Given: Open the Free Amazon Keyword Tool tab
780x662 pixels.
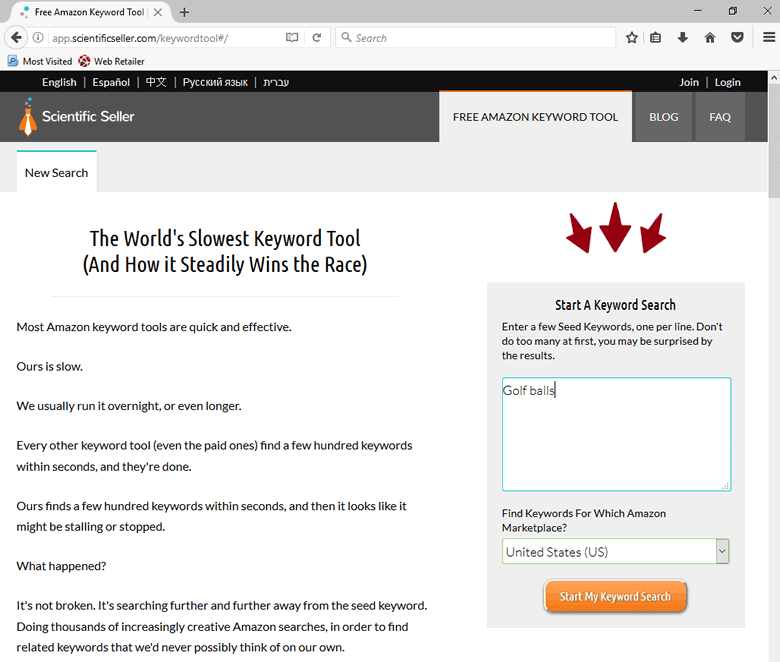Looking at the screenshot, I should coord(535,117).
